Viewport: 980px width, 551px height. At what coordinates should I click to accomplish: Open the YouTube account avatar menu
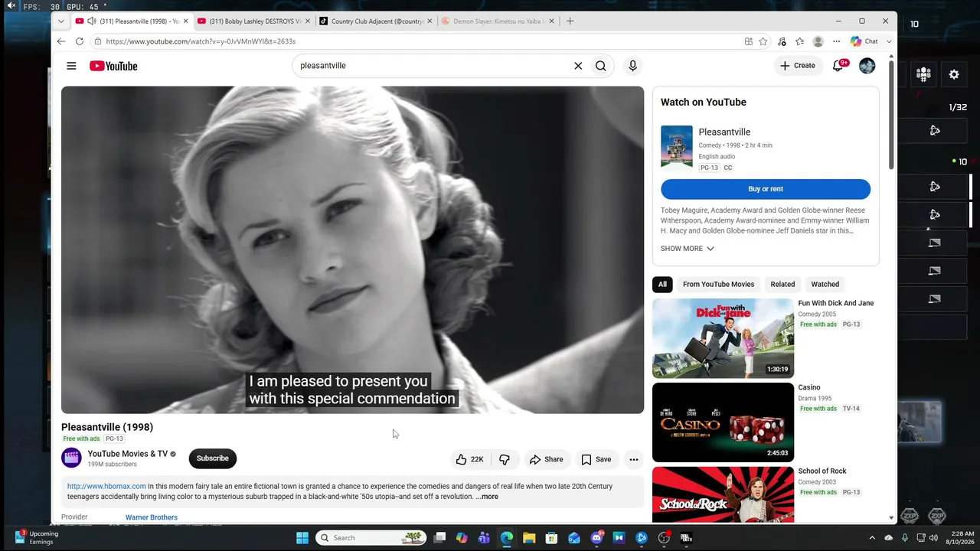[x=867, y=66]
